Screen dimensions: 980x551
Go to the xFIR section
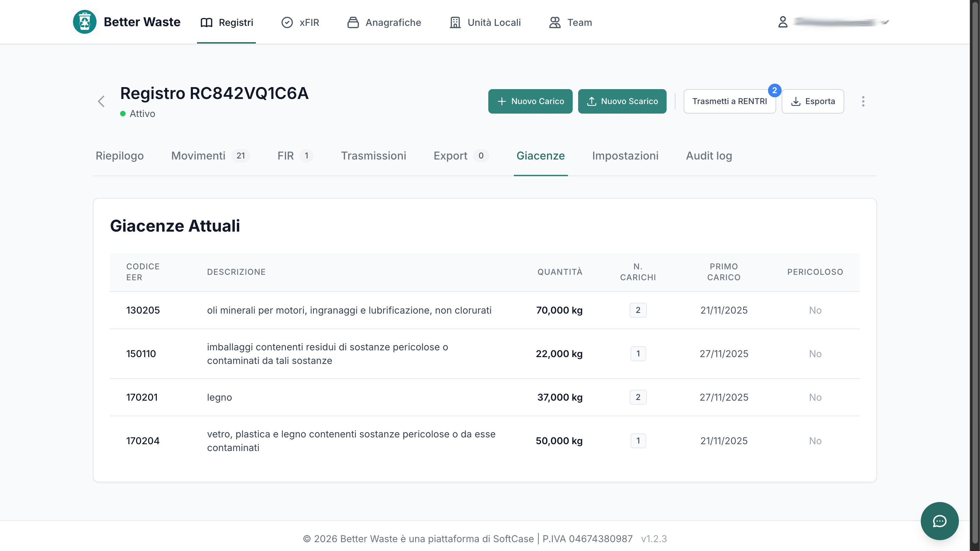coord(300,22)
